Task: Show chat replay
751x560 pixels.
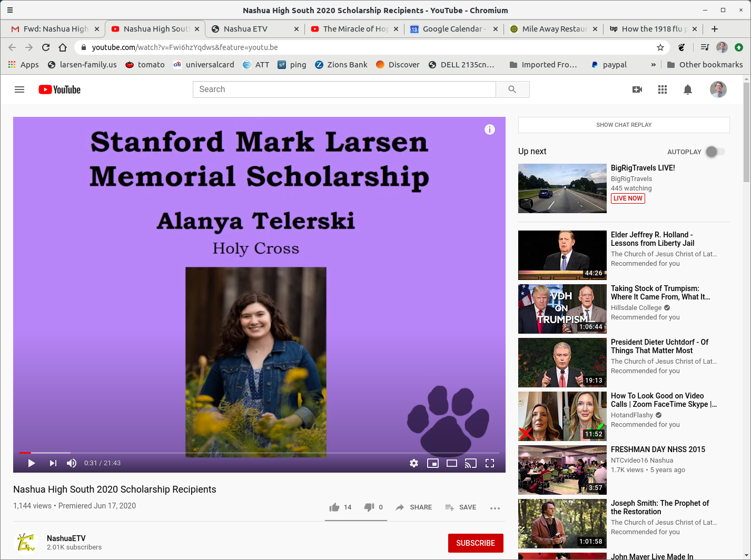Action: coord(624,125)
